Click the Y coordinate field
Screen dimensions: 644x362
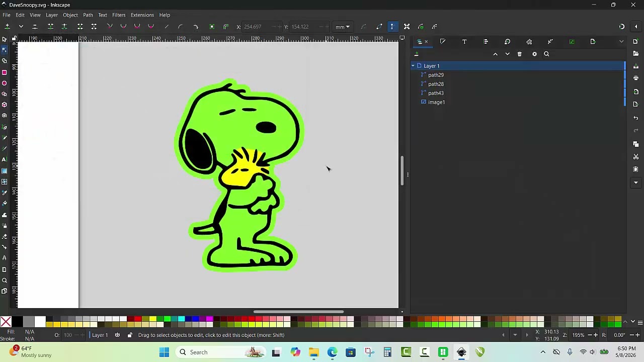(308, 27)
